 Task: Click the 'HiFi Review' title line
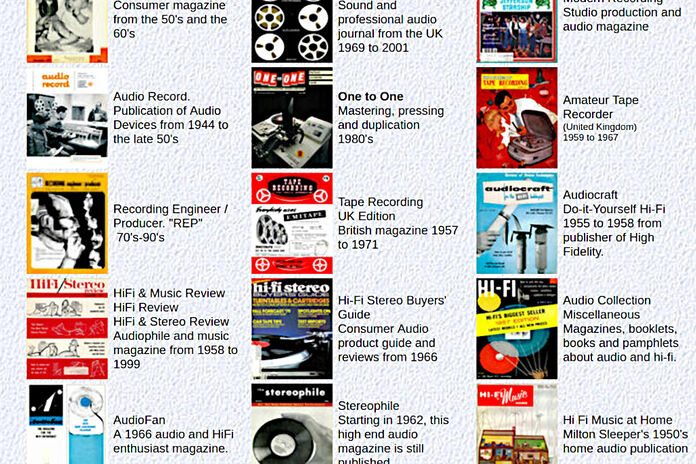tap(146, 307)
